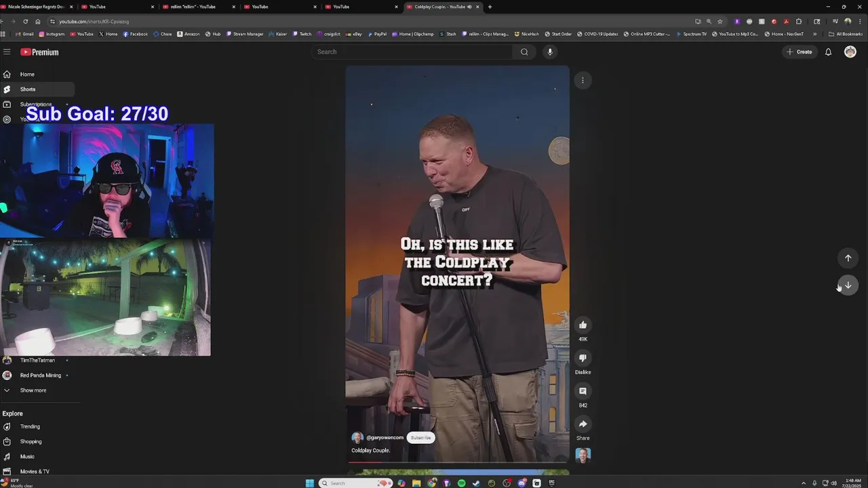Open the YouTube guide hamburger menu

coord(7,52)
